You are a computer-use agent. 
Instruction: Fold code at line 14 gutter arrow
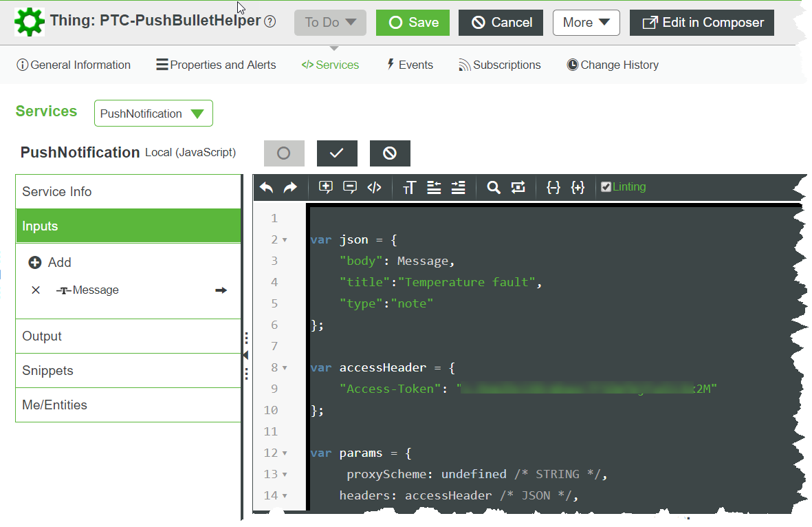click(x=285, y=496)
